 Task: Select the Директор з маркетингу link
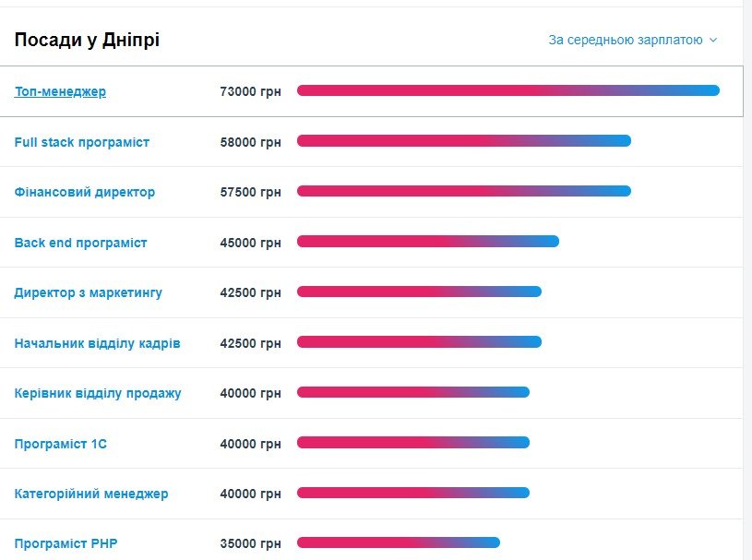[89, 292]
